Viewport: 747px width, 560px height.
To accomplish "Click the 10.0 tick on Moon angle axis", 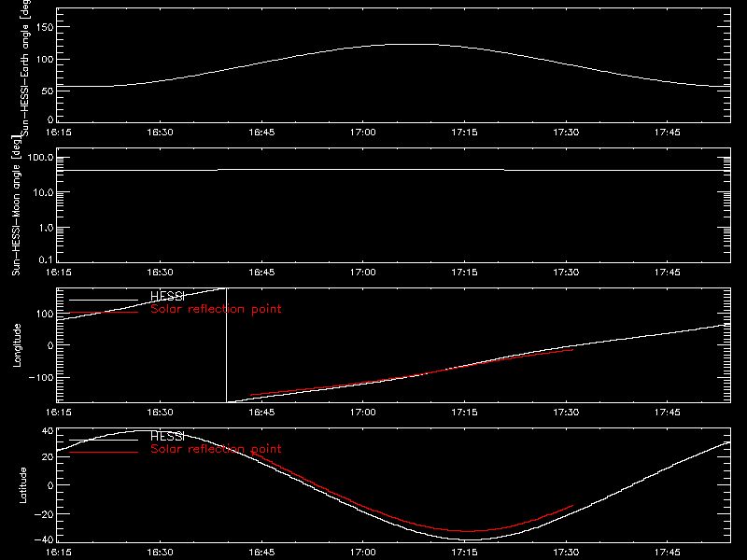I will pyautogui.click(x=43, y=192).
